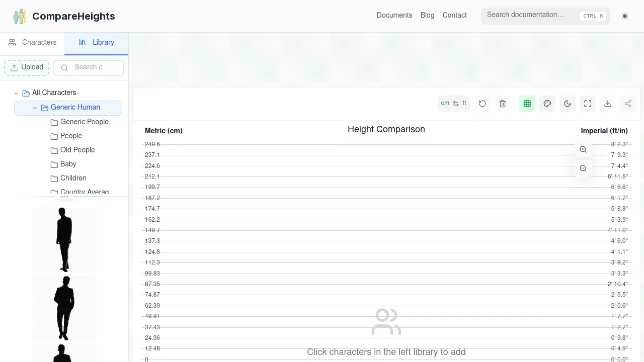This screenshot has width=644, height=362.
Task: Open the People folder
Action: 66,136
